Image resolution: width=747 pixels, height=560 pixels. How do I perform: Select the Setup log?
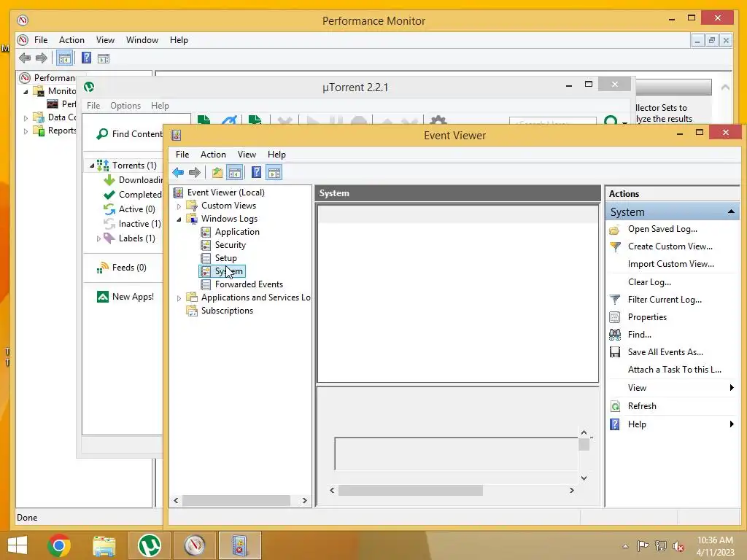[226, 258]
